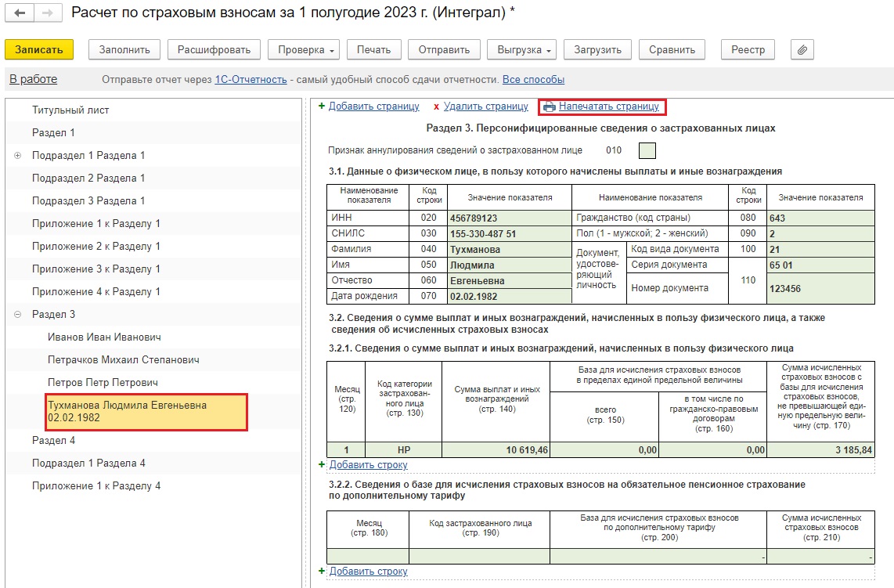
Task: Click document number field 123456
Action: click(821, 289)
